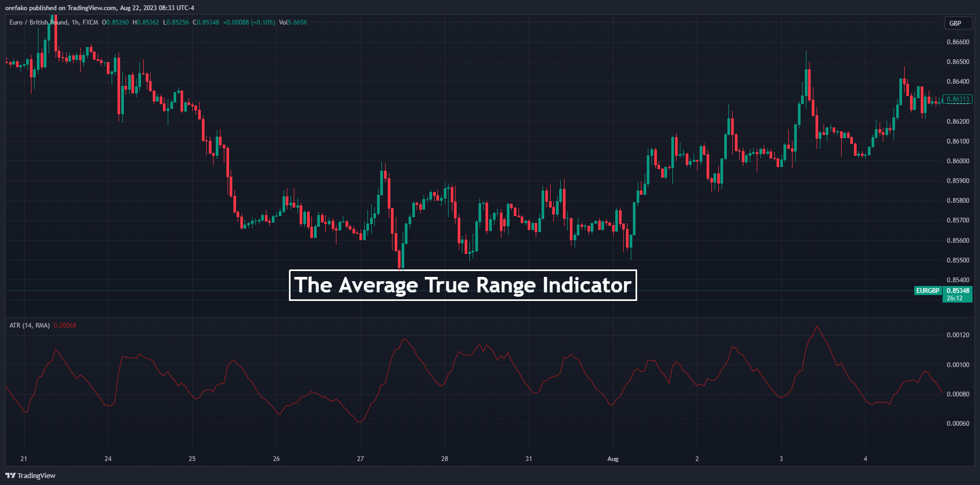
Task: Click date 24 on the time axis
Action: 108,459
